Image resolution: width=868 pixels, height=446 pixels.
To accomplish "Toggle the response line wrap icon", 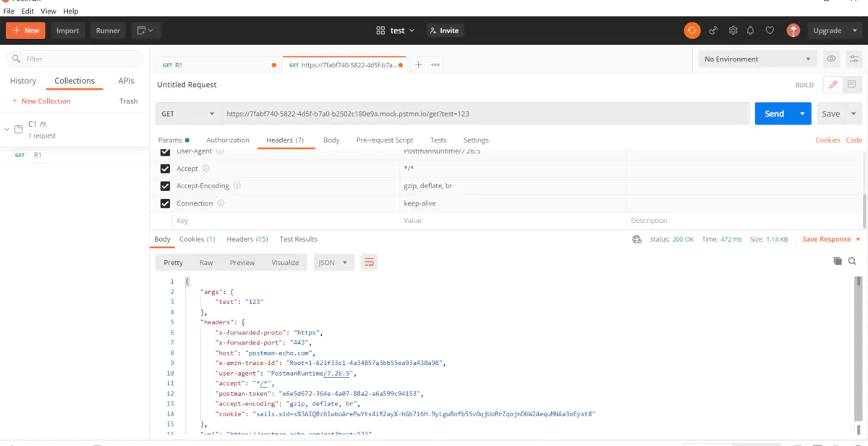I will (x=369, y=262).
